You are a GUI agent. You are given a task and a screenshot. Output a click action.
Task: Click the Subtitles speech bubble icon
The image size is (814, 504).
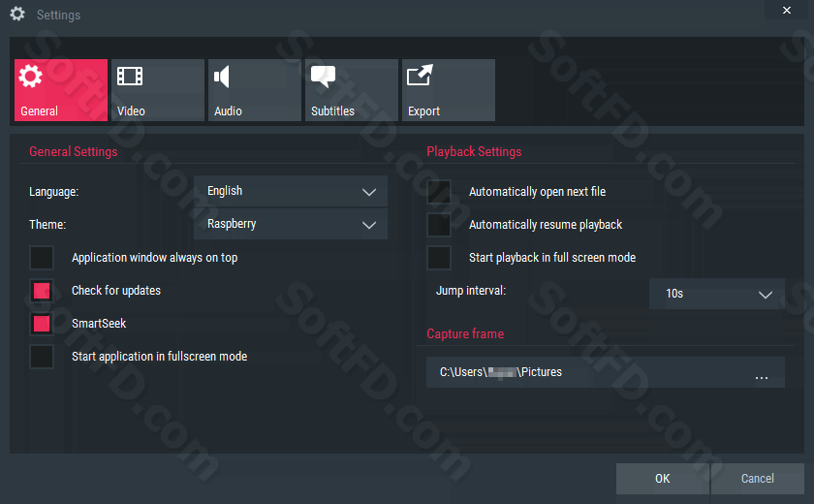point(323,77)
